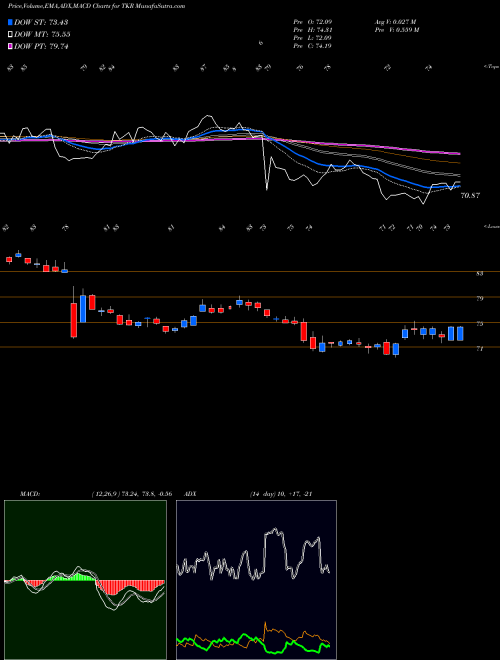Click the 79 price axis label
This screenshot has width=500, height=660.
479,298
